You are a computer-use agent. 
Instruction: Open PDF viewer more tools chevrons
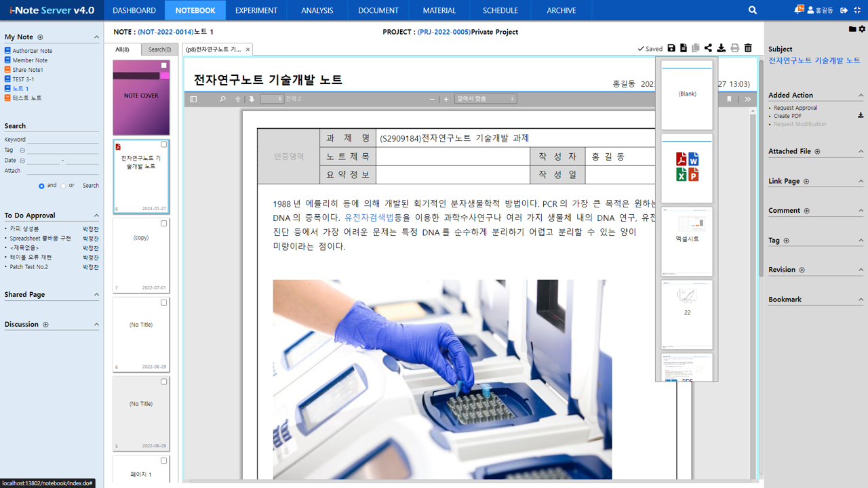click(747, 99)
